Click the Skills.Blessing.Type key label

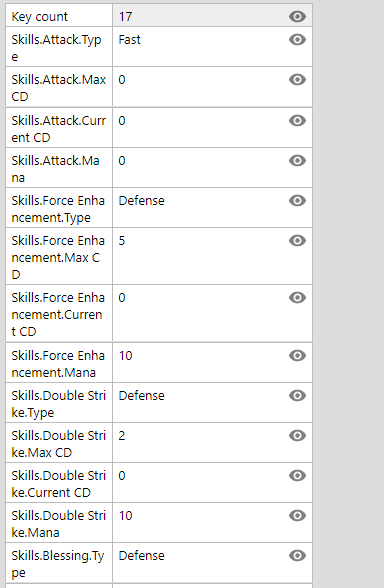point(58,564)
